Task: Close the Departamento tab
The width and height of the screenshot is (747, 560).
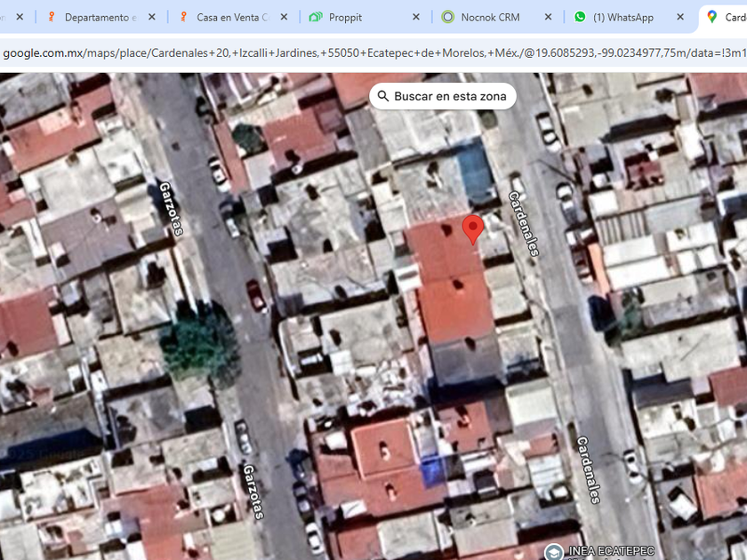Action: 152,17
